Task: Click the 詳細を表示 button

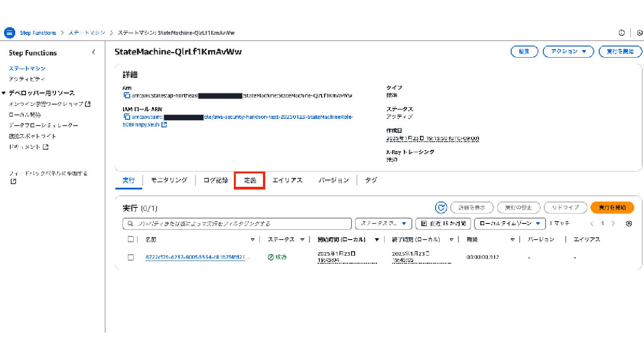Action: click(472, 207)
